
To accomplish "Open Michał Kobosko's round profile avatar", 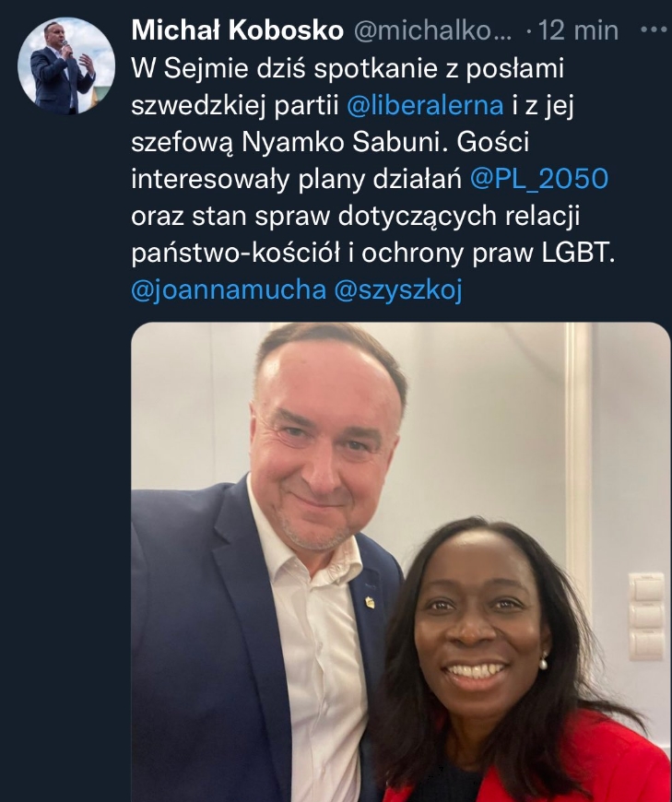I will coord(66,66).
